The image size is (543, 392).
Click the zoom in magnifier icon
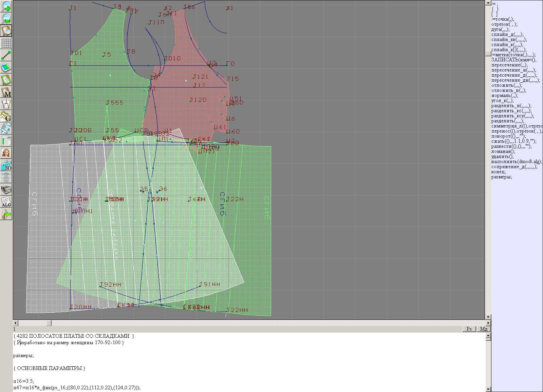(6, 6)
